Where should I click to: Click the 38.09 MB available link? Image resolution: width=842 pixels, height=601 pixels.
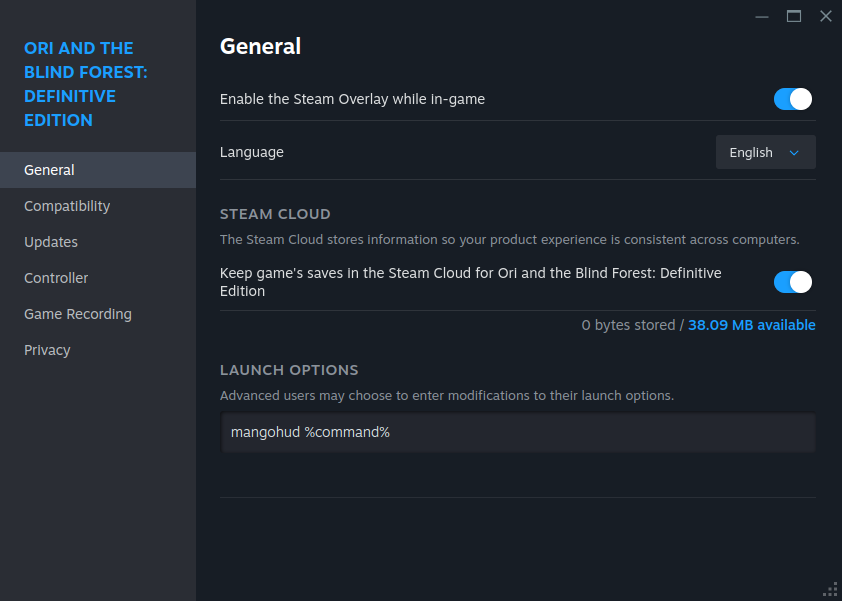coord(752,325)
